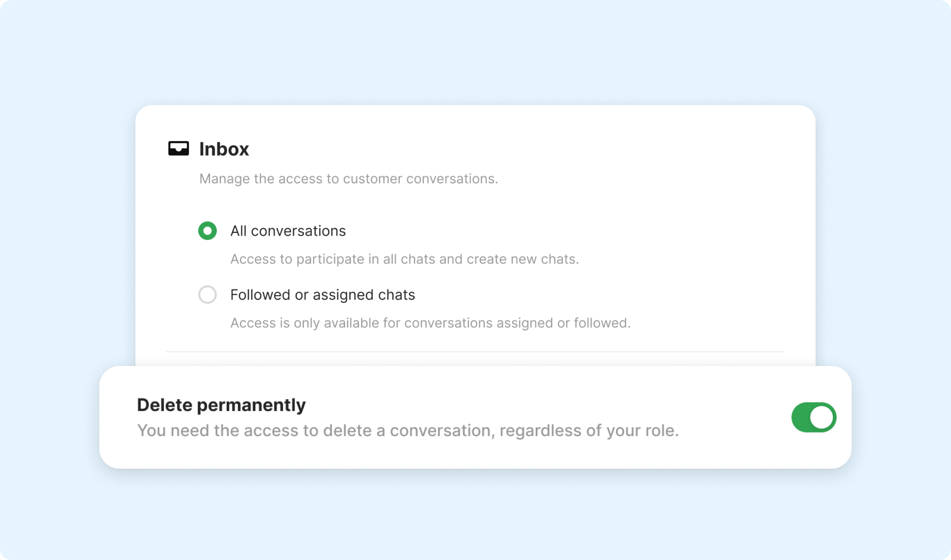951x560 pixels.
Task: Choose the Followed or assigned chats radio
Action: click(207, 295)
